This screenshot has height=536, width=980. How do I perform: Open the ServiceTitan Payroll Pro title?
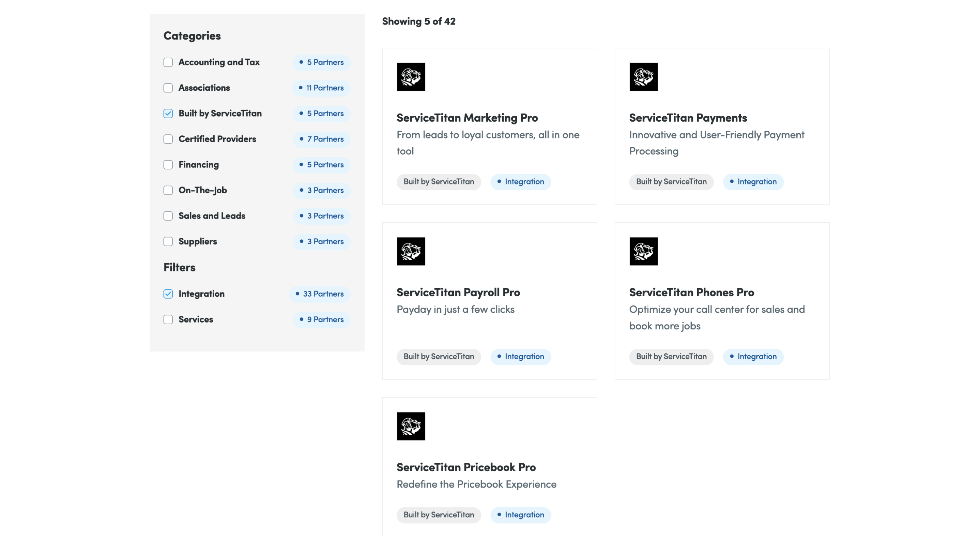458,292
